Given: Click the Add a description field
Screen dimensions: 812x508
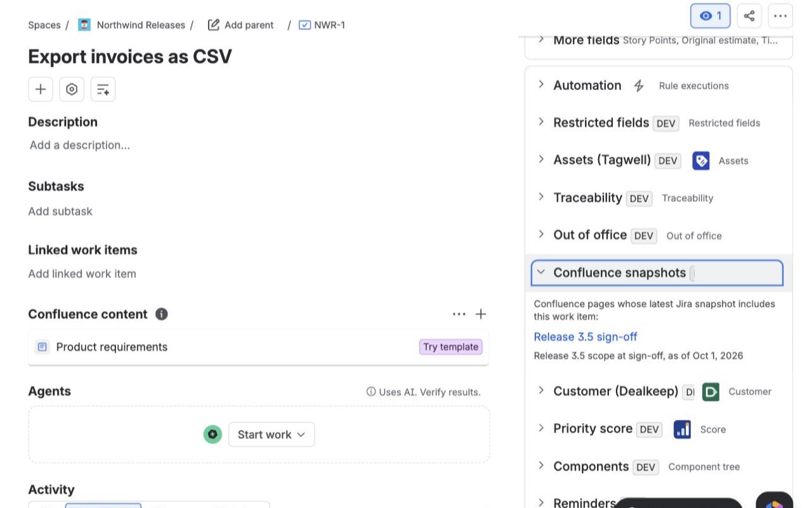Looking at the screenshot, I should (80, 145).
